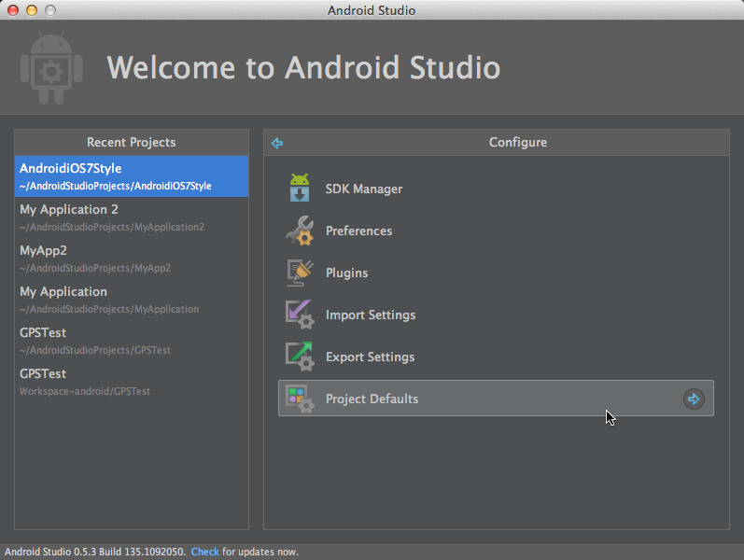Image resolution: width=744 pixels, height=560 pixels.
Task: Click the Import Settings icon
Action: (x=300, y=315)
